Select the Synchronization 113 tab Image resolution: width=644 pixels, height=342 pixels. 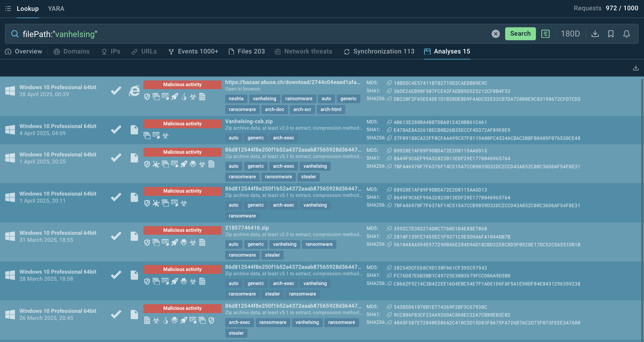[x=379, y=51]
